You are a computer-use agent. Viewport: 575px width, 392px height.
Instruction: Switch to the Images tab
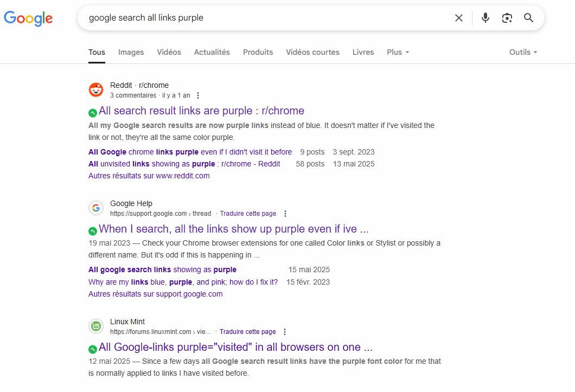(131, 52)
